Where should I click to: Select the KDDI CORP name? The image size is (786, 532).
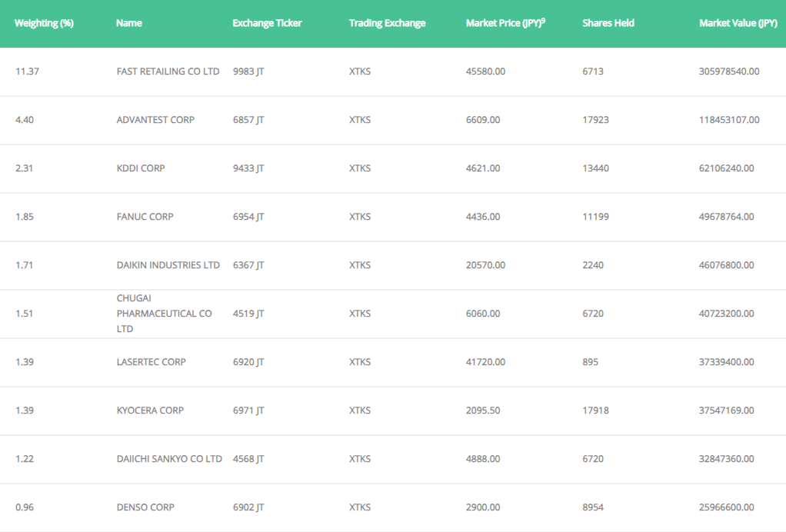pos(140,168)
